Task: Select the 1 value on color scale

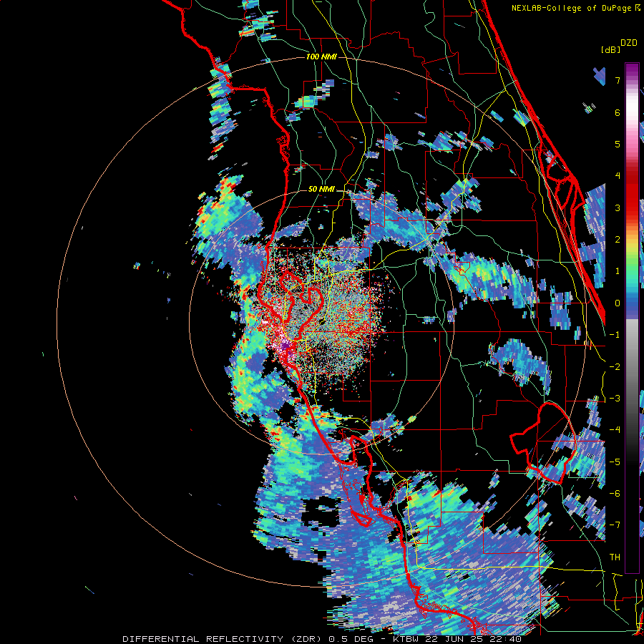Action: coord(618,271)
